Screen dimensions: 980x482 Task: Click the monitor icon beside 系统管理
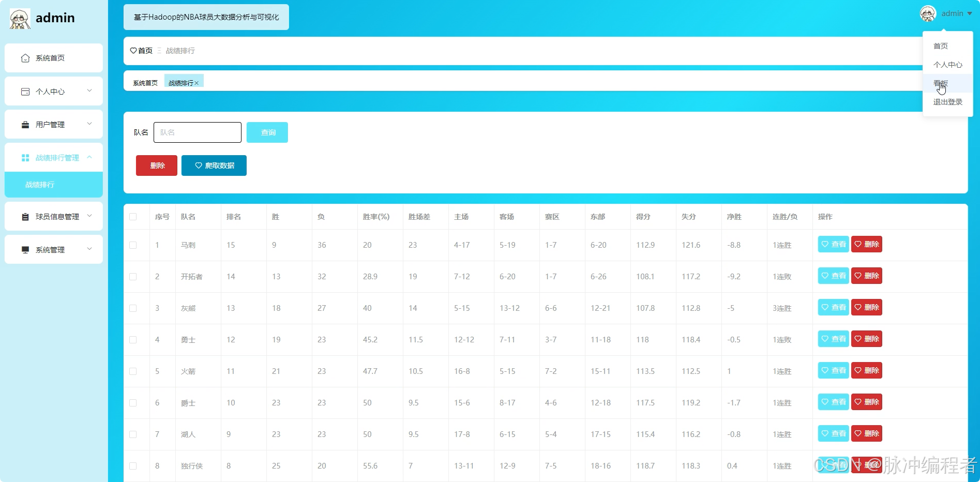(x=25, y=250)
